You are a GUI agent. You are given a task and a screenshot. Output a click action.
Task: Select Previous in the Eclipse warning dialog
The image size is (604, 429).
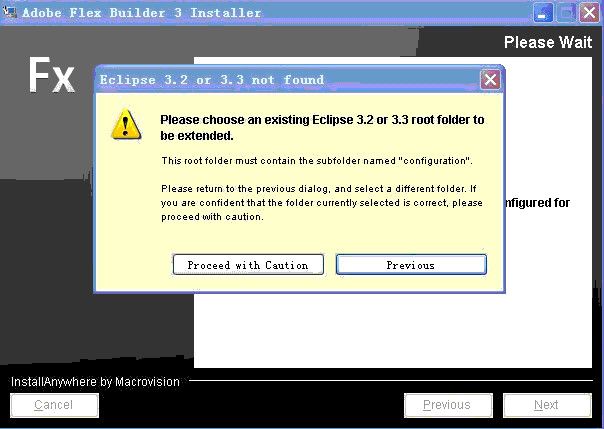pyautogui.click(x=411, y=265)
